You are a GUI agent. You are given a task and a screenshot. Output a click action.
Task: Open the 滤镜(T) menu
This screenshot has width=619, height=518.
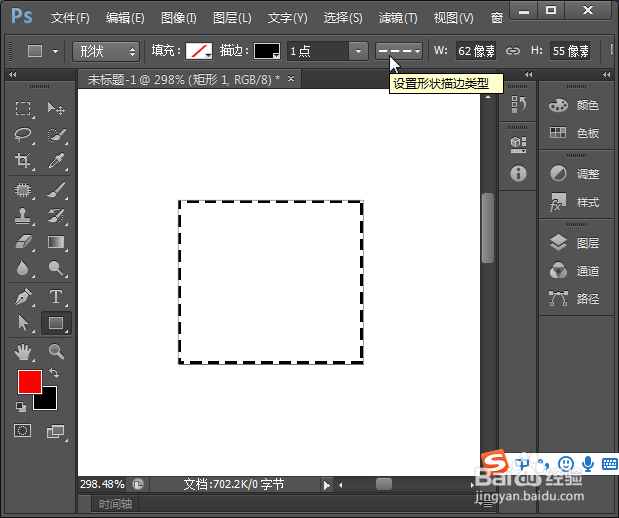(398, 18)
